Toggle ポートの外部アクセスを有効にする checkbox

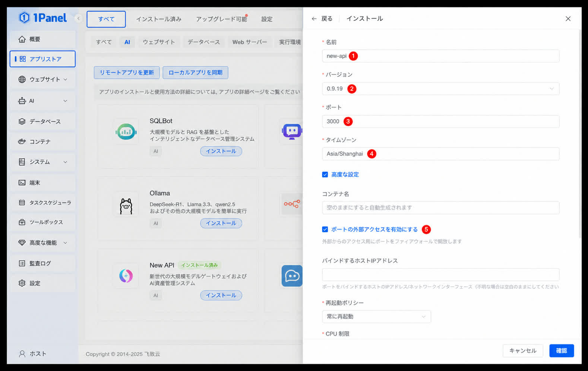coord(325,229)
